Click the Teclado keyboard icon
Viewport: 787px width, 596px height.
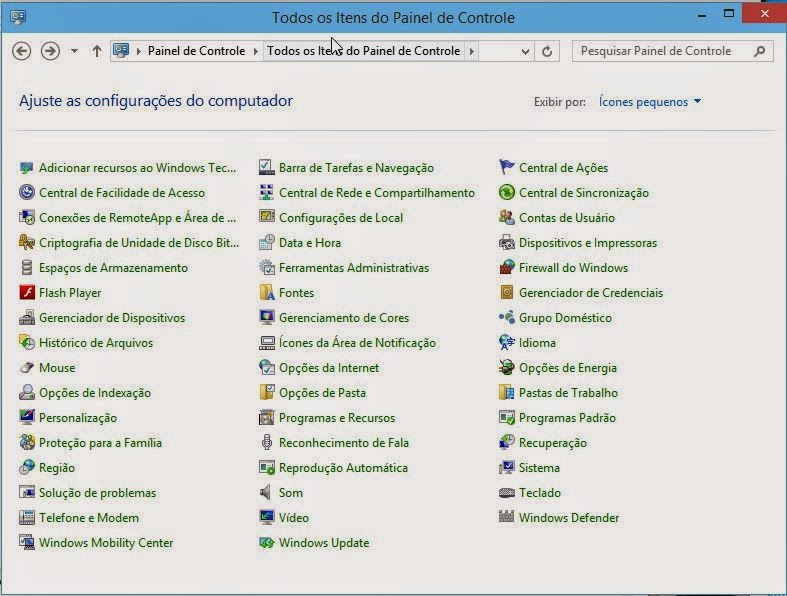tap(506, 493)
